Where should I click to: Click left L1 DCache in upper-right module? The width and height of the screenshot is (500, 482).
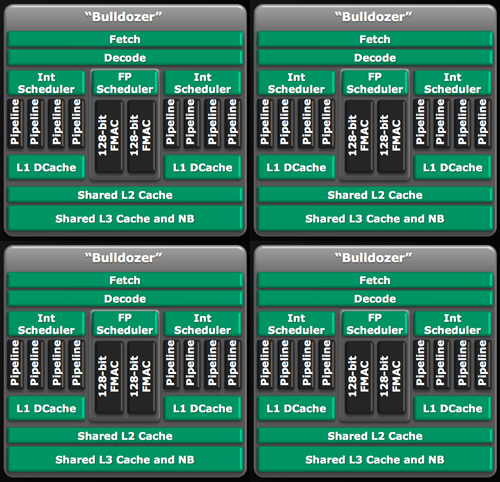pyautogui.click(x=296, y=167)
